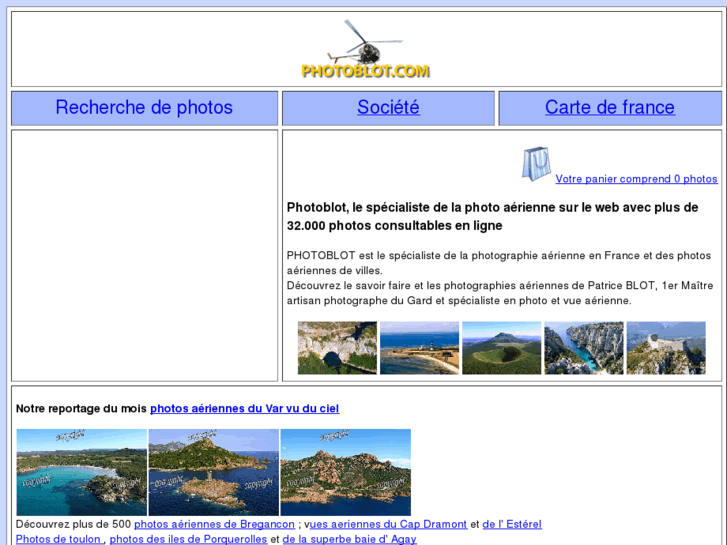The width and height of the screenshot is (727, 545).
Task: Open 'Votre panier comprend 0 photos' link
Action: pos(636,179)
